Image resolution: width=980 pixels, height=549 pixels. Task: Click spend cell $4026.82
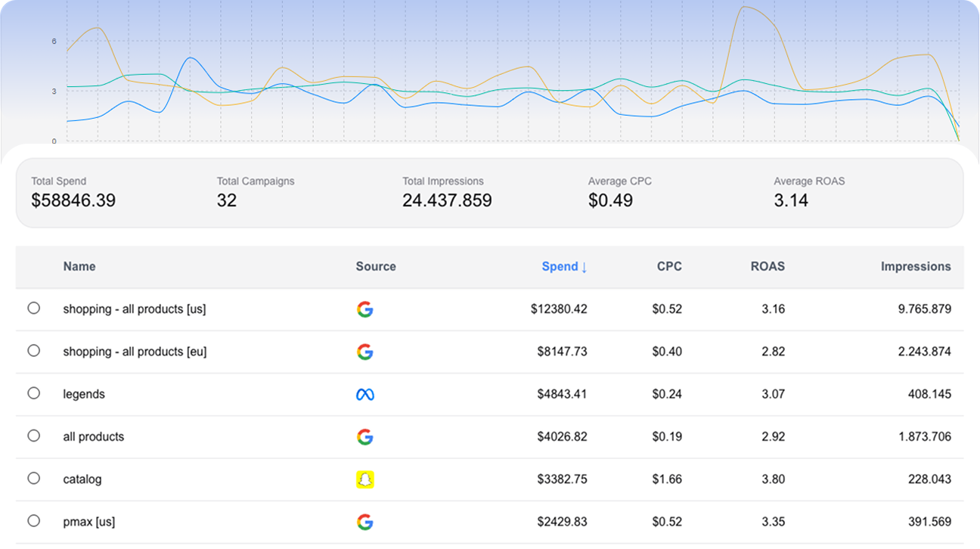562,436
